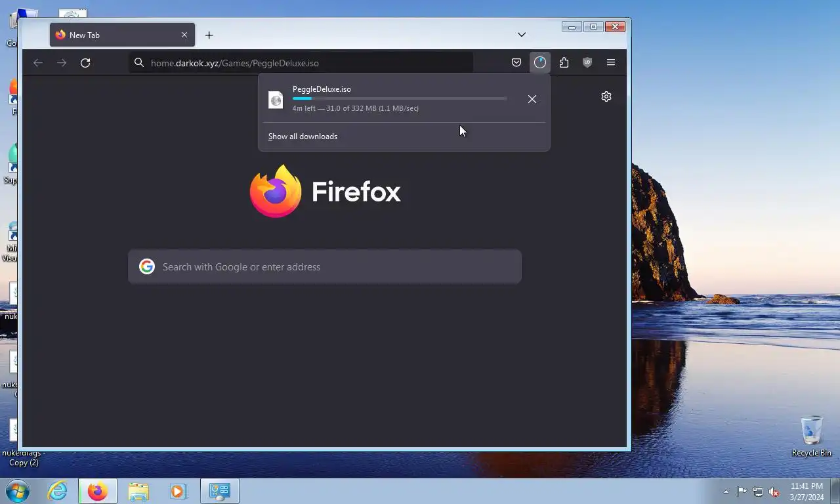Click the taskbar clock and date
Image resolution: width=840 pixels, height=504 pixels.
[x=807, y=492]
